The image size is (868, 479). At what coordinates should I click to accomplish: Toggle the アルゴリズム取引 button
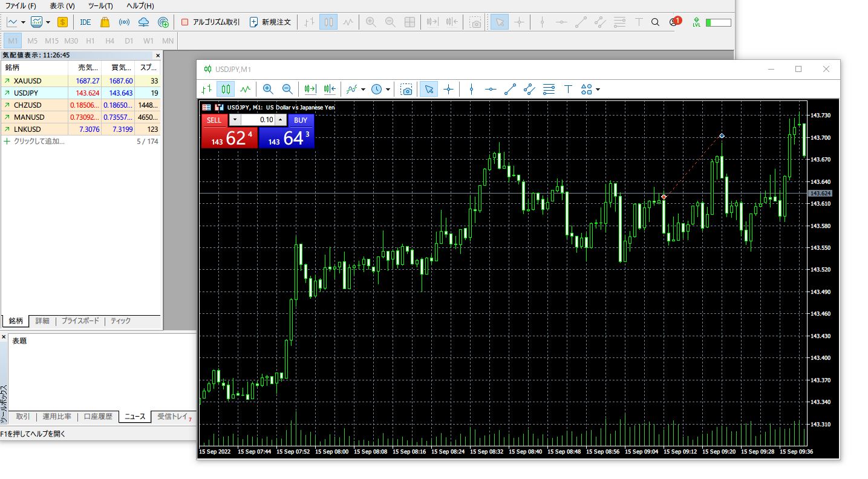pyautogui.click(x=210, y=22)
